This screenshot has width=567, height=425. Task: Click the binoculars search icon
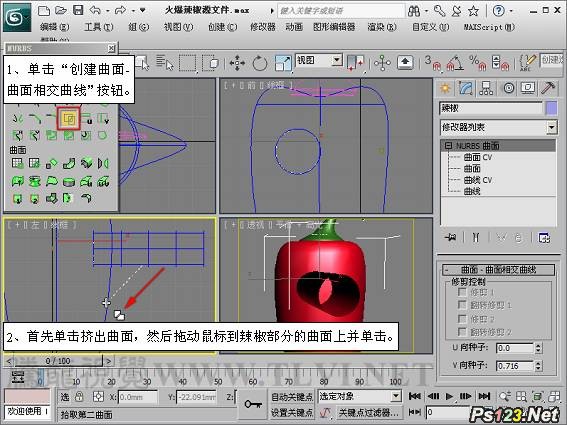click(x=414, y=12)
